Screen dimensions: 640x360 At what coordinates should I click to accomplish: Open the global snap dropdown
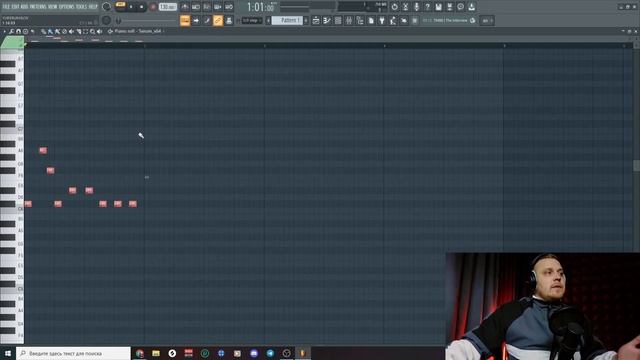(x=252, y=20)
